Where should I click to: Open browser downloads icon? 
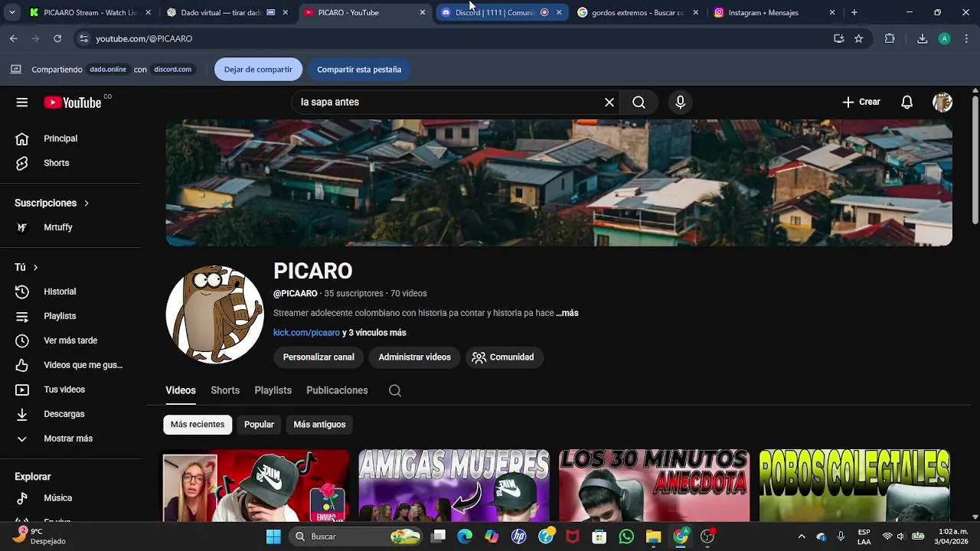tap(922, 38)
